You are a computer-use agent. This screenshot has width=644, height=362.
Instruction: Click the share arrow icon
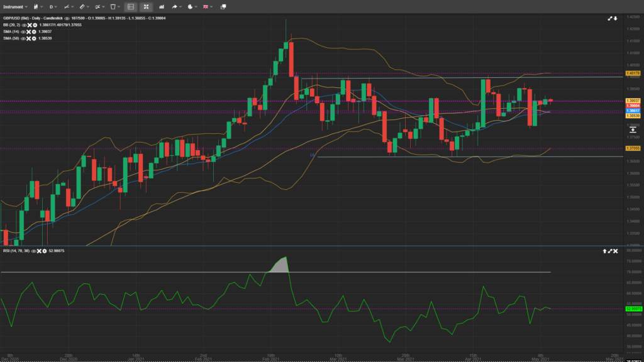[175, 6]
